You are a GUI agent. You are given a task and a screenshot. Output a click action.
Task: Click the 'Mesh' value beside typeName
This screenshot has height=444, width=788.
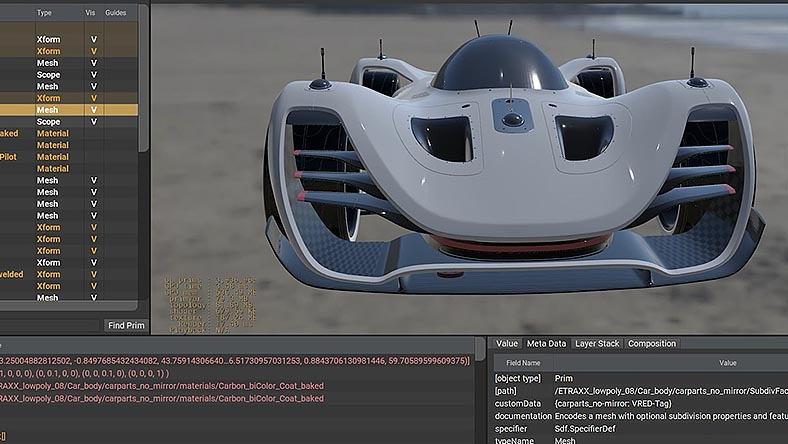tap(564, 440)
